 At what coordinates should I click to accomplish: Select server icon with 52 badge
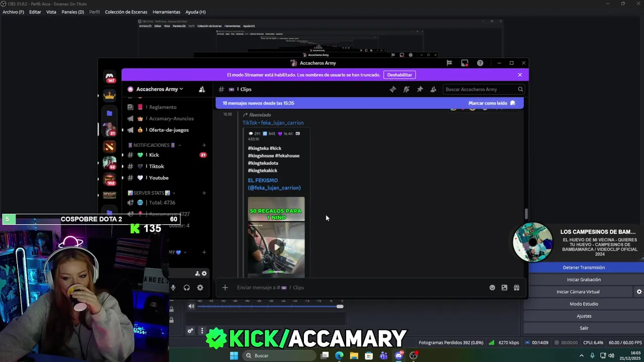coord(110,163)
